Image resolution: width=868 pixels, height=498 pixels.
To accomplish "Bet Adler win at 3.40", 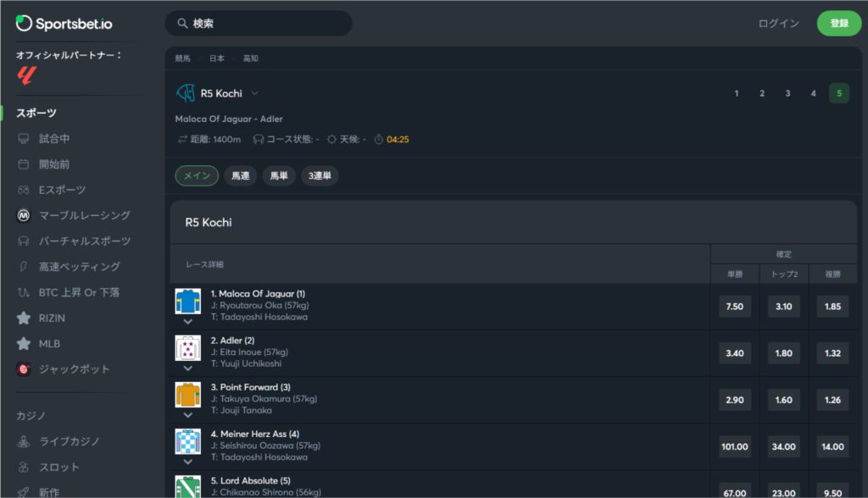I will point(735,353).
